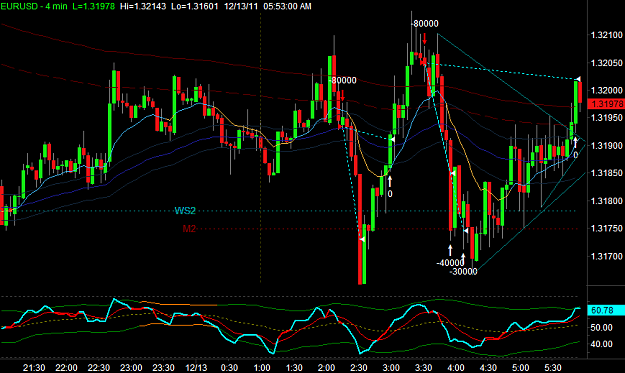
Task: Click the 1.31750 price axis label
Action: 607,229
